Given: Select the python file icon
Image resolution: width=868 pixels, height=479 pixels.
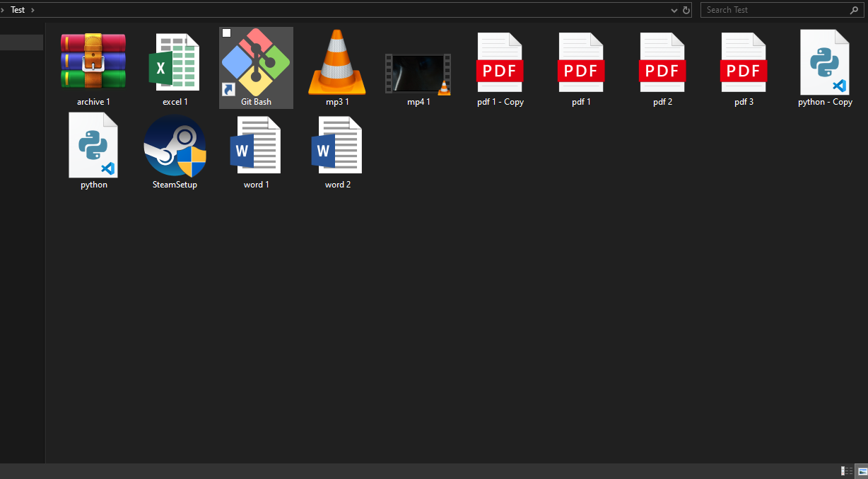Looking at the screenshot, I should point(93,145).
